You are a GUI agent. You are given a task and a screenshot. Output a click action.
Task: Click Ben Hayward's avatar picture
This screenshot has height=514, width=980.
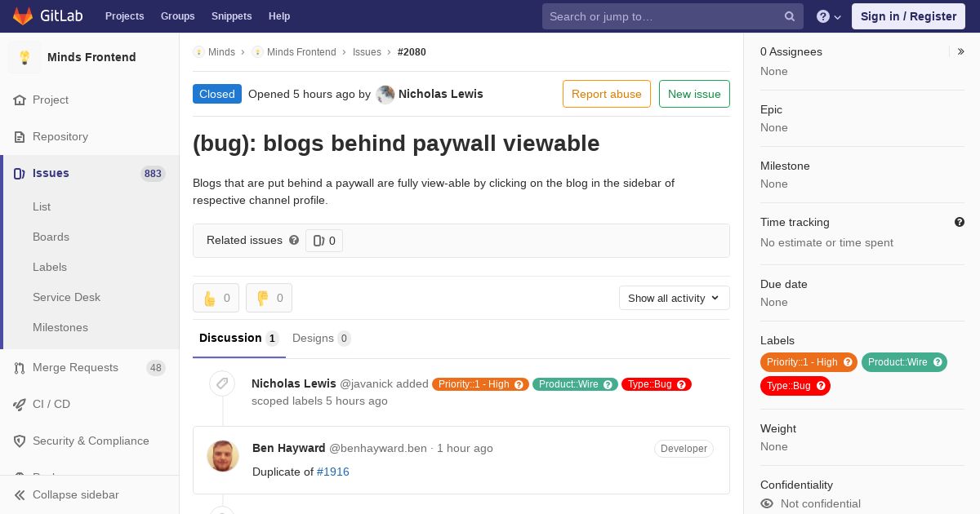pyautogui.click(x=223, y=456)
